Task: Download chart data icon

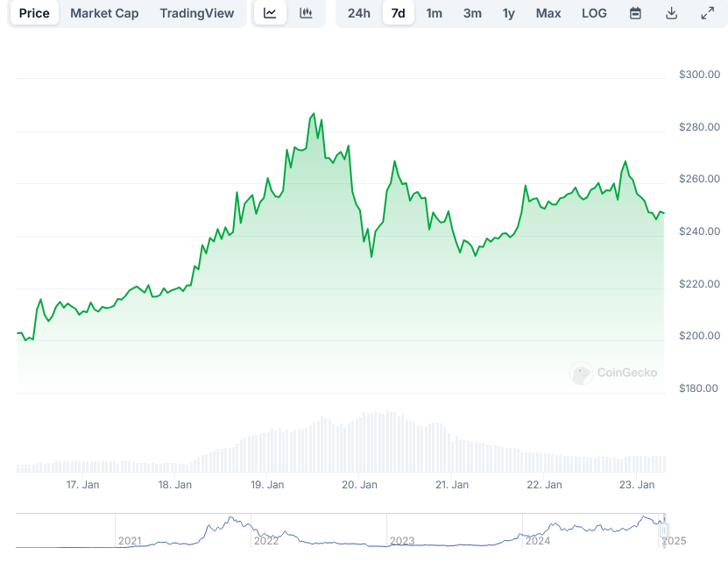Action: point(671,13)
